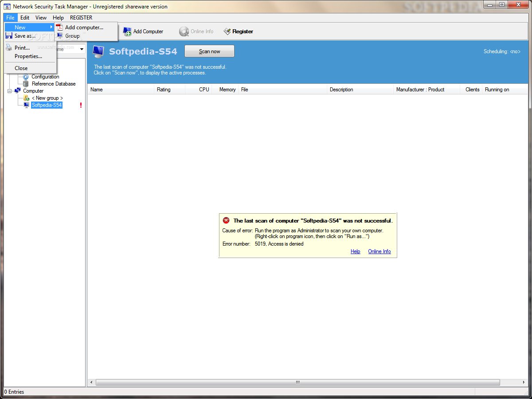
Task: Click the red exclamation mark warning icon
Action: (81, 105)
